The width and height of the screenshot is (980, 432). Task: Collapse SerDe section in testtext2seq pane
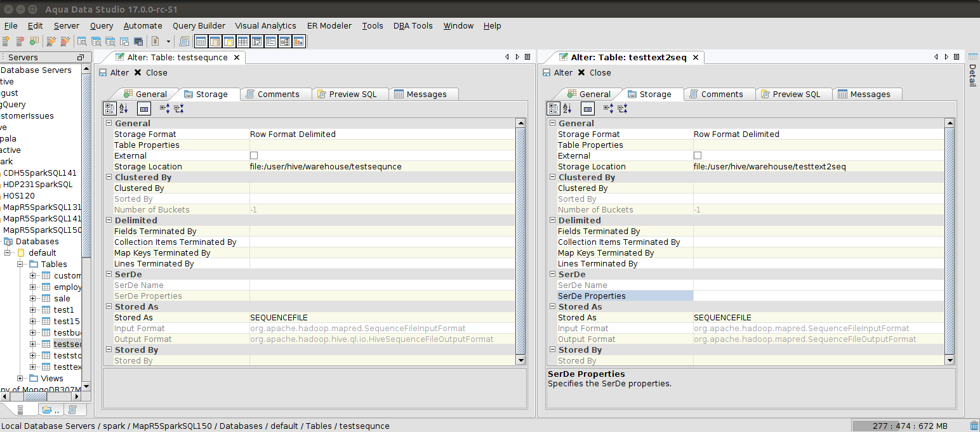pyautogui.click(x=552, y=274)
